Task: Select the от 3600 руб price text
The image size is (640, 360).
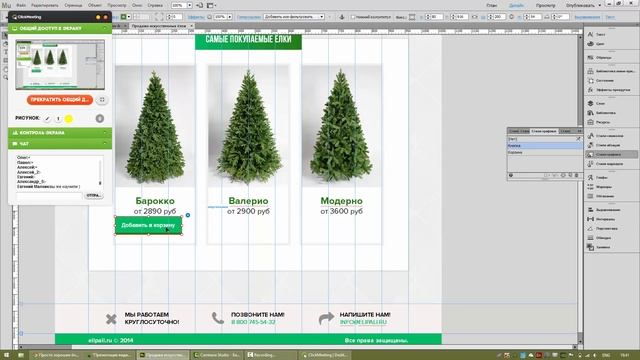Action: pos(342,211)
